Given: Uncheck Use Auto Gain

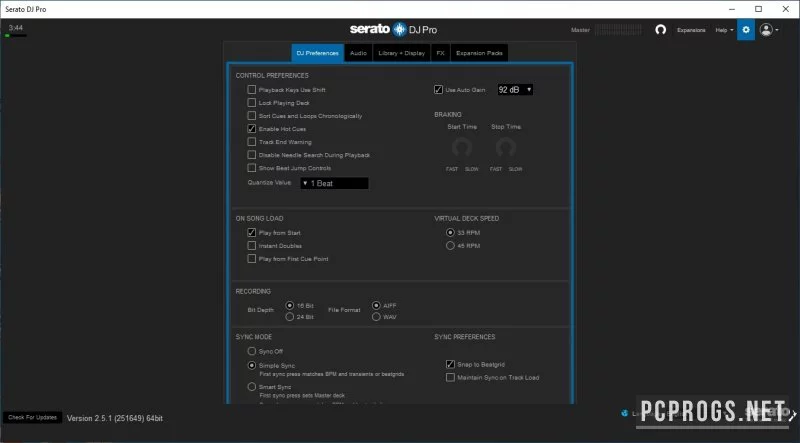Looking at the screenshot, I should [x=438, y=89].
